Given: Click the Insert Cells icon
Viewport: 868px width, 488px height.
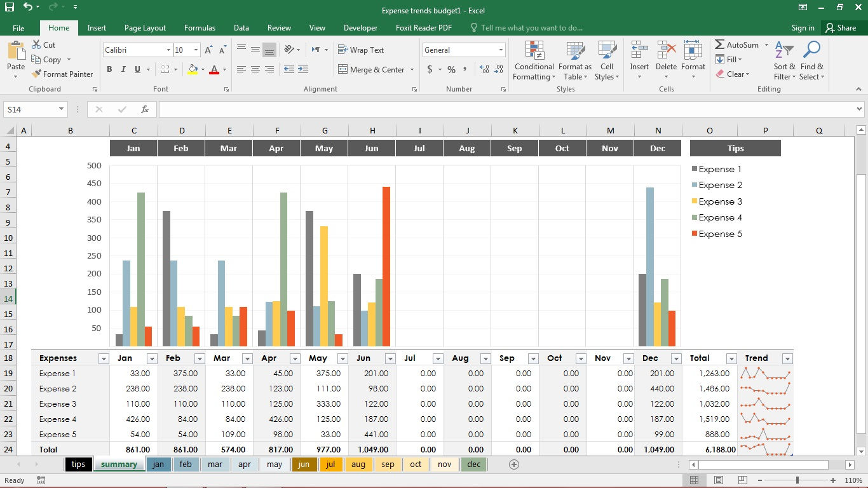Looking at the screenshot, I should [639, 56].
